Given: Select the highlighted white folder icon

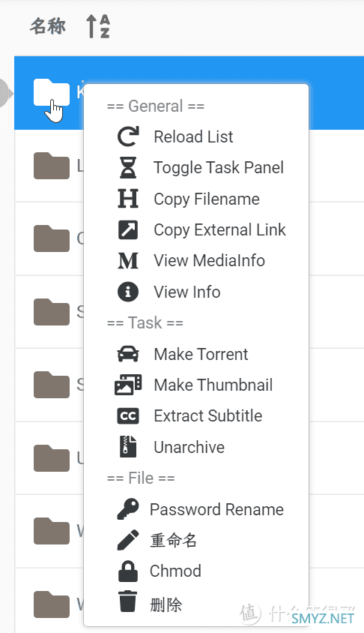Looking at the screenshot, I should [51, 93].
